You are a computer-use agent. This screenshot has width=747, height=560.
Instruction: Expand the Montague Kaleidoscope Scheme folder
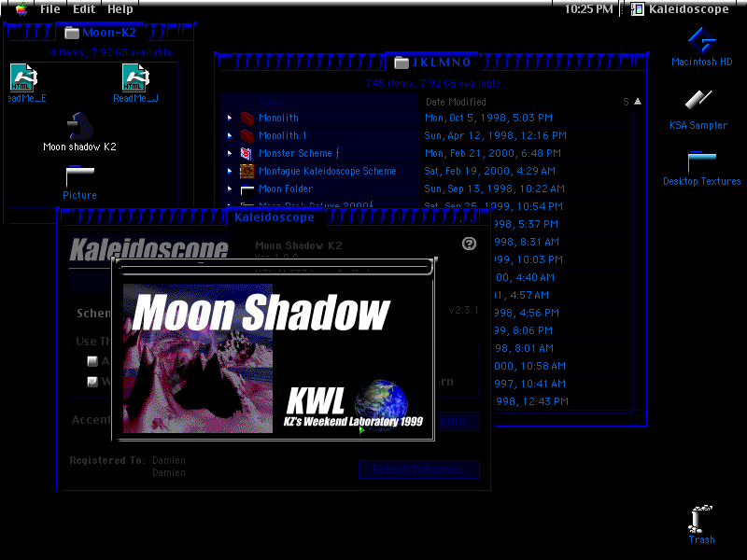[230, 171]
